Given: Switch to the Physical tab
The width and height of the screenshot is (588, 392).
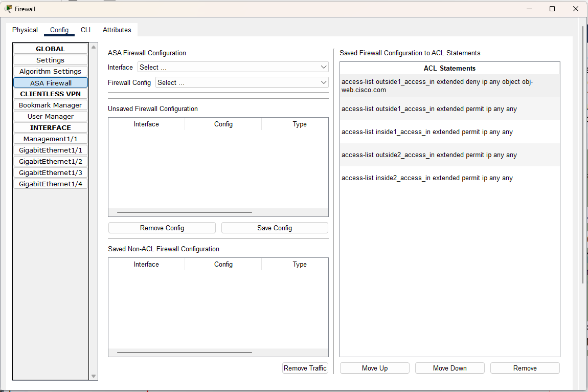Looking at the screenshot, I should pos(25,30).
